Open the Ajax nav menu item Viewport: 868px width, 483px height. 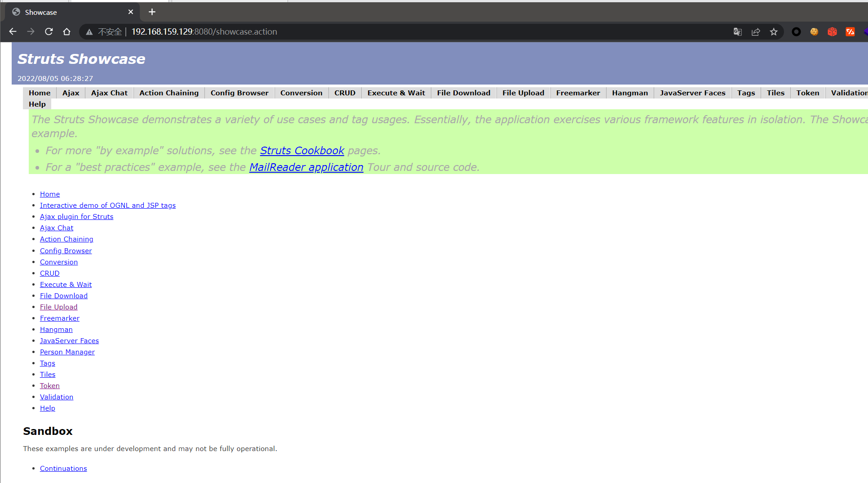point(71,93)
